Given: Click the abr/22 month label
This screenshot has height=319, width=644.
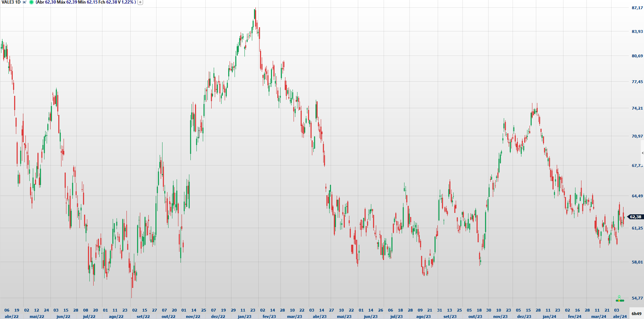Looking at the screenshot, I should click(x=12, y=317).
